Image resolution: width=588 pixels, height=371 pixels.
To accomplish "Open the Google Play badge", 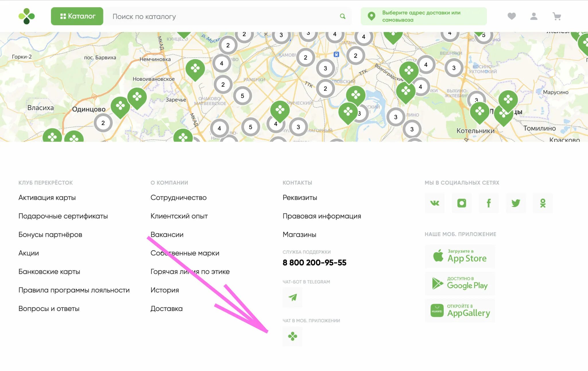I will click(x=460, y=283).
